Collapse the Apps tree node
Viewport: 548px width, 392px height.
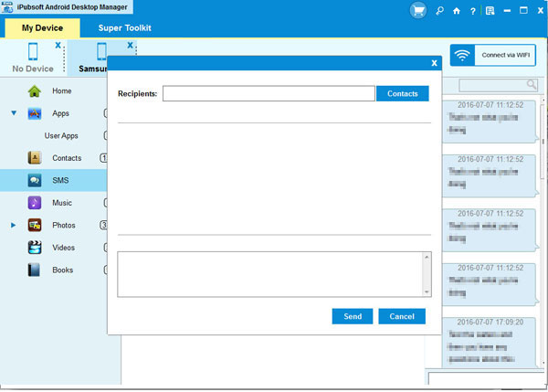point(14,114)
